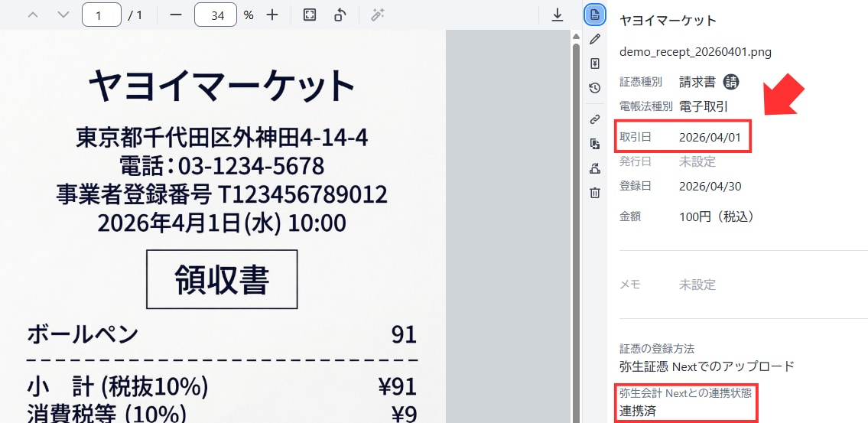The image size is (868, 423).
Task: Click the stamp approval icon
Action: pos(594,168)
